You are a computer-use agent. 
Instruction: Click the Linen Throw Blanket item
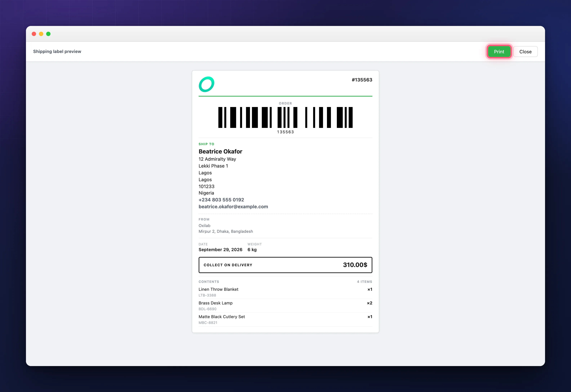(218, 289)
